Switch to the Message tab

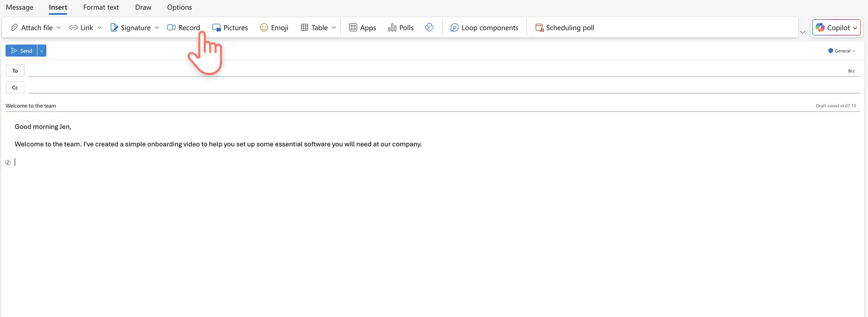pos(20,7)
